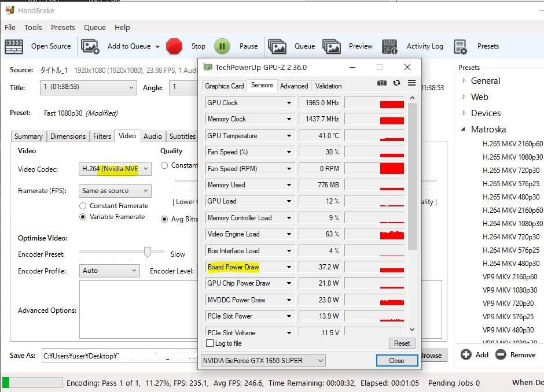Enable the Log to file checkbox
Viewport: 544px width, 392px height.
[209, 343]
